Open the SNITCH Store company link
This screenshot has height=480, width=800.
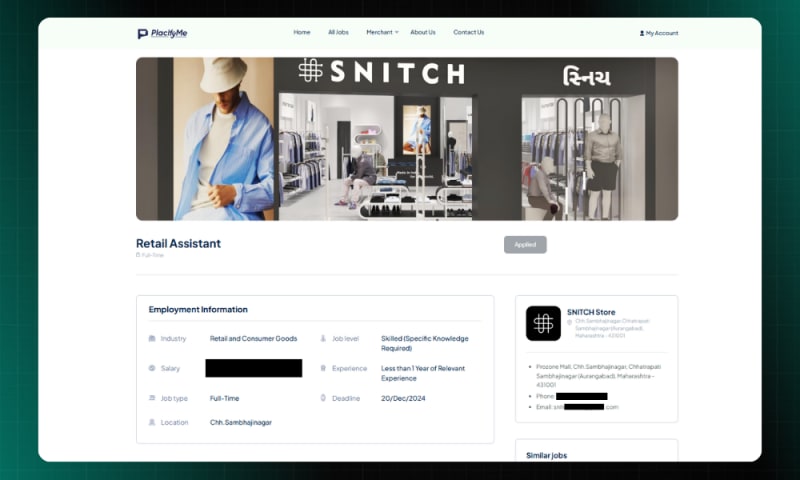[x=591, y=312]
